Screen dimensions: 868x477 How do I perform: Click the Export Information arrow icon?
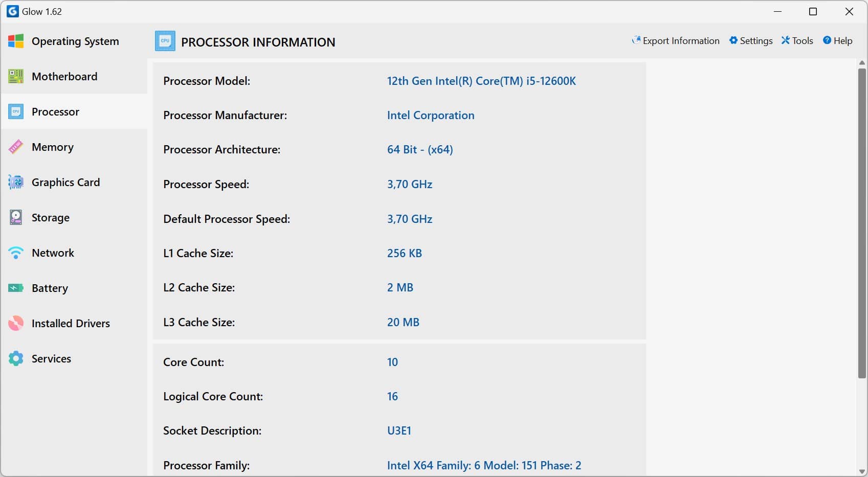636,40
